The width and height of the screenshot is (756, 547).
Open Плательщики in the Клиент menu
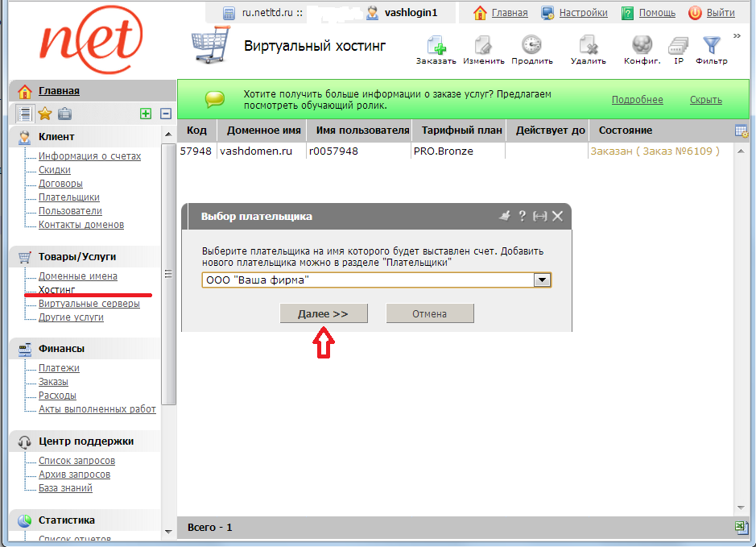point(69,197)
